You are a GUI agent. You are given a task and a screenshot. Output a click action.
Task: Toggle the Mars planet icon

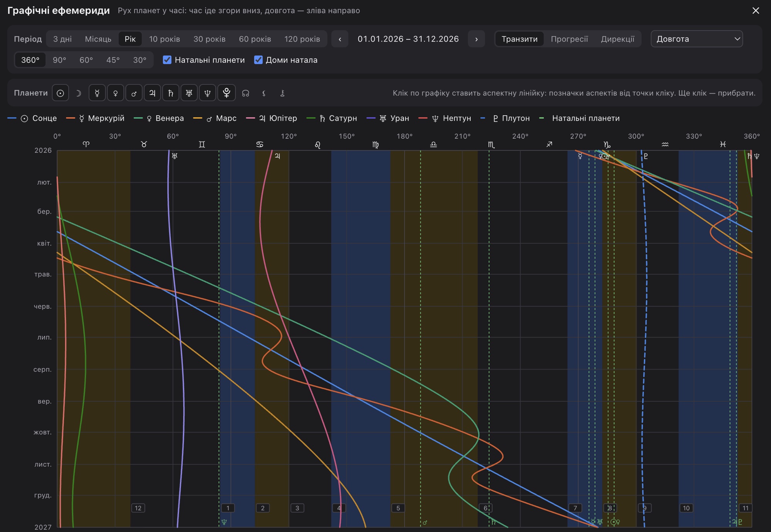134,93
